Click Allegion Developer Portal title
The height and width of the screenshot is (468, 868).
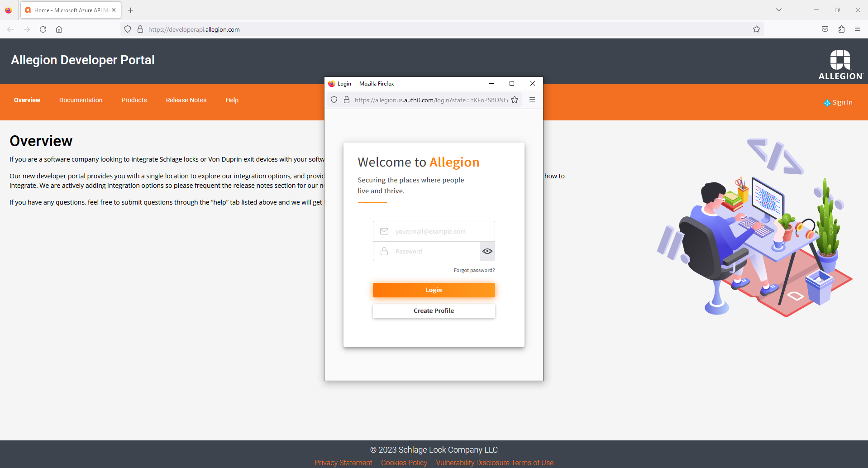[83, 60]
